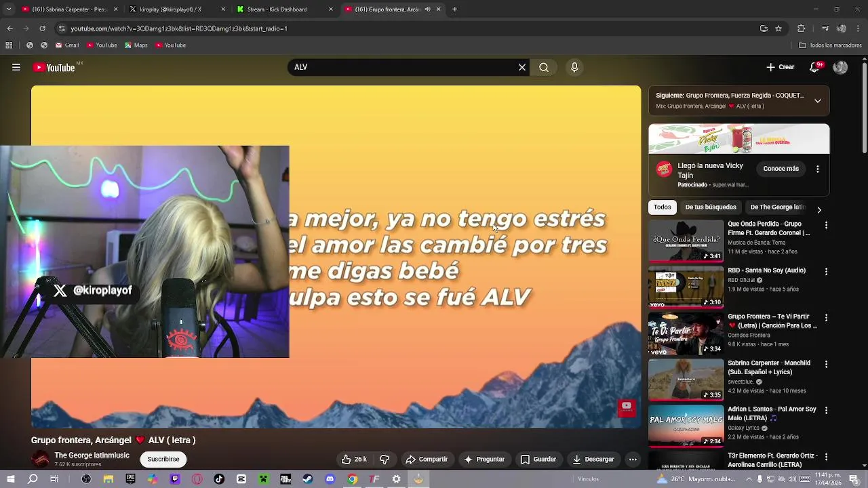Select the Todos filter chip
This screenshot has height=488, width=868.
point(663,207)
